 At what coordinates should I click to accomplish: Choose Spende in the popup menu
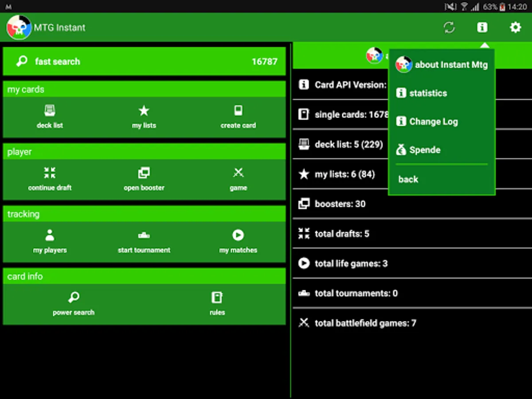tap(442, 150)
